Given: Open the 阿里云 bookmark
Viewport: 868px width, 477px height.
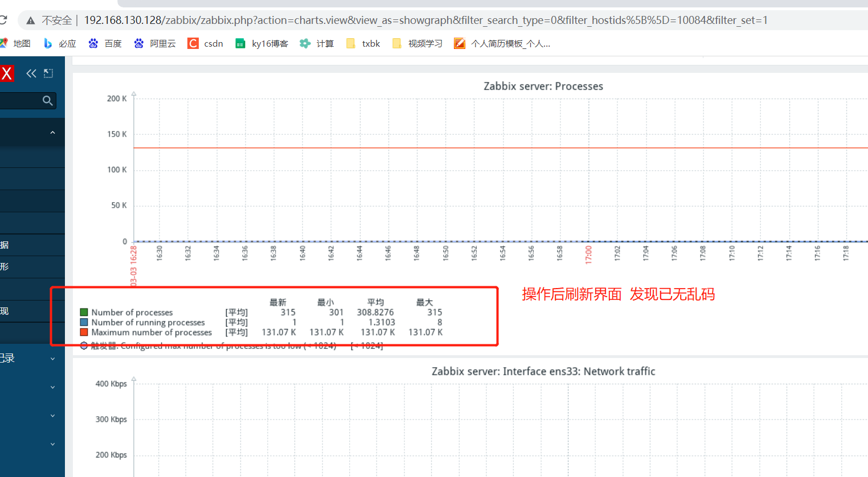Looking at the screenshot, I should pyautogui.click(x=155, y=43).
